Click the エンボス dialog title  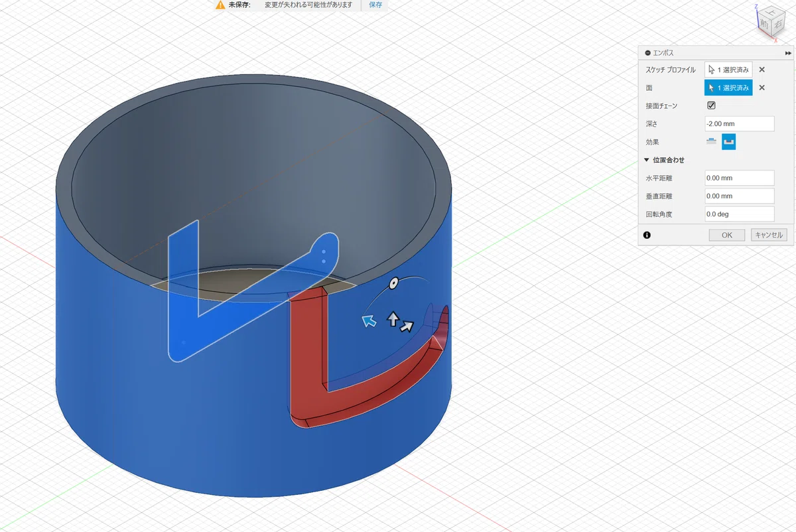(663, 52)
